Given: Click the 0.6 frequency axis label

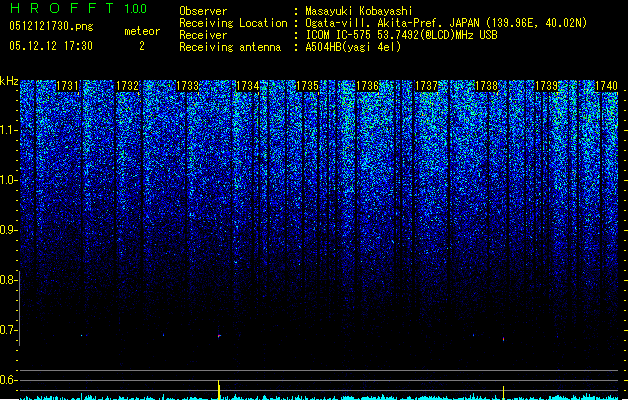Looking at the screenshot, I should (7, 380).
